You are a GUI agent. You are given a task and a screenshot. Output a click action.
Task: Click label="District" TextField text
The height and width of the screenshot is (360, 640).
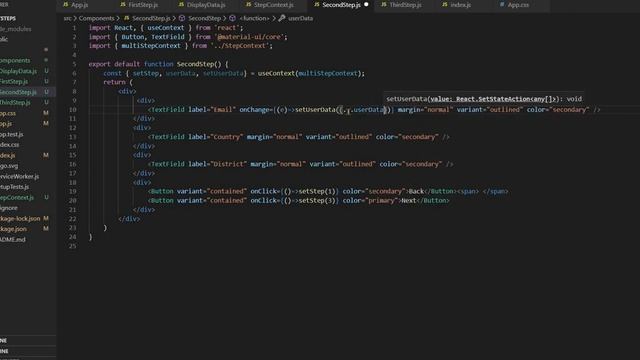click(218, 164)
